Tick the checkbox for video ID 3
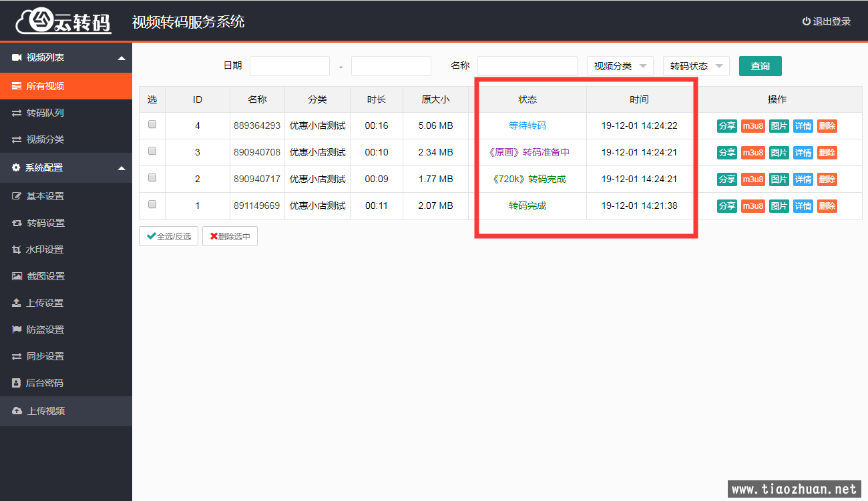The width and height of the screenshot is (868, 501). [x=152, y=151]
